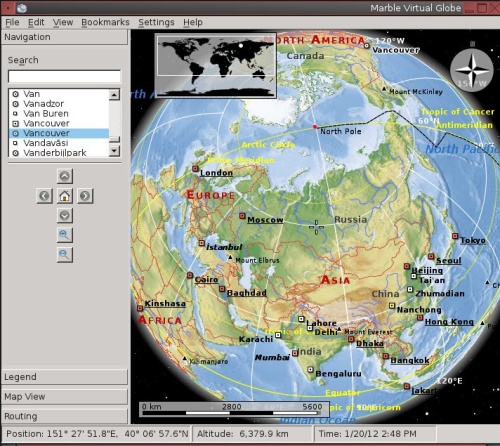Click the zoom out magnifier icon

(65, 255)
